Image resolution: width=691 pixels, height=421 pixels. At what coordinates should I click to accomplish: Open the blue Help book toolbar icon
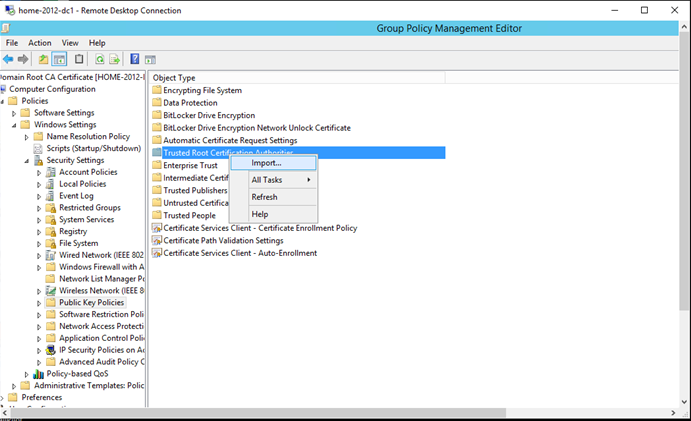(135, 59)
